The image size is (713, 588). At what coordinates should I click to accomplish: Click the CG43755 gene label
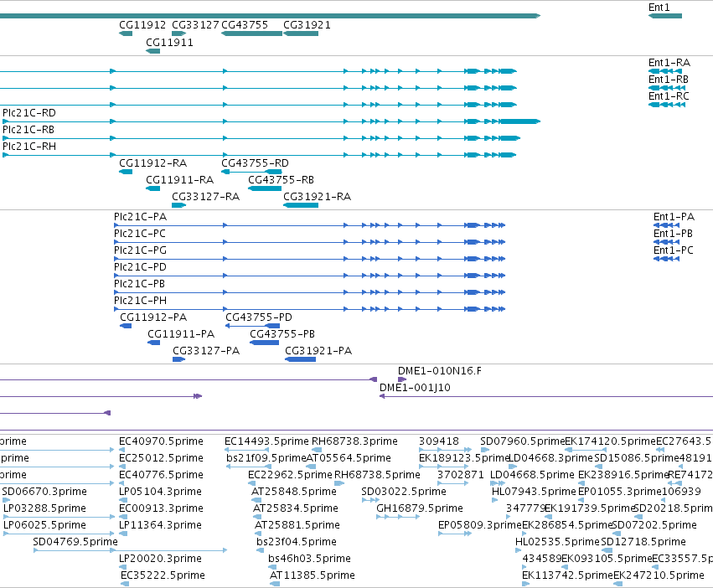pos(245,25)
